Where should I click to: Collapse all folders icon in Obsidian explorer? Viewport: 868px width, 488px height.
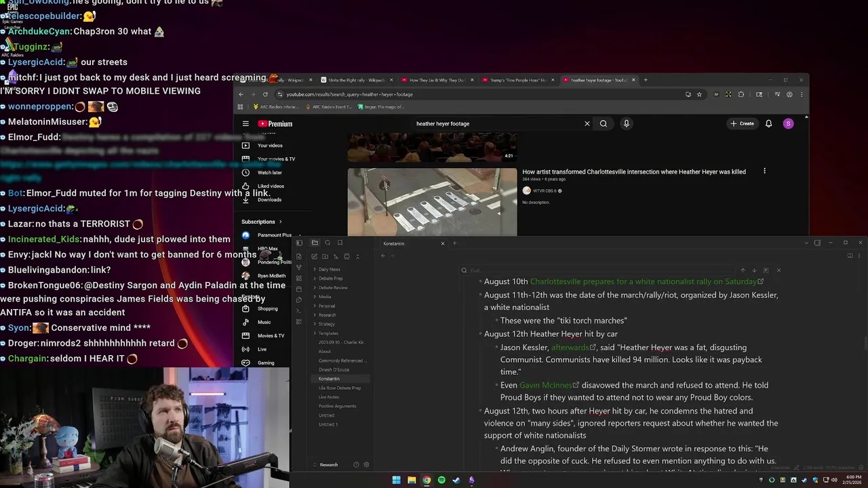[x=357, y=256]
